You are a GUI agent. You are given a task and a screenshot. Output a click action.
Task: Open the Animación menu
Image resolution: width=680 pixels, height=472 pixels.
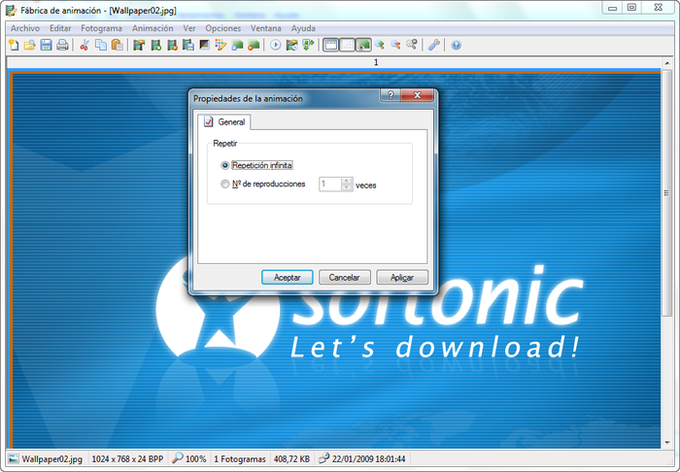pos(153,28)
